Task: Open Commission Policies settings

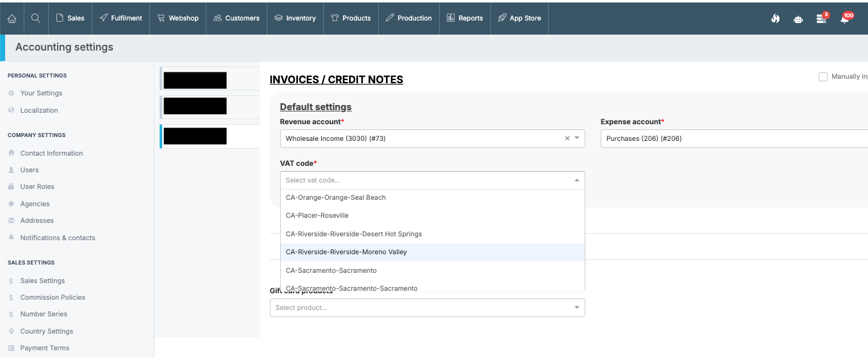Action: point(53,298)
